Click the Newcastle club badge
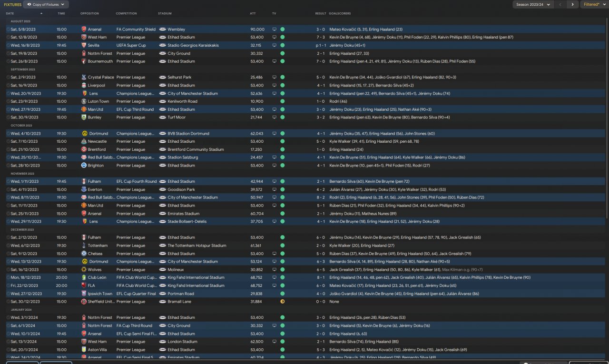 pos(84,141)
